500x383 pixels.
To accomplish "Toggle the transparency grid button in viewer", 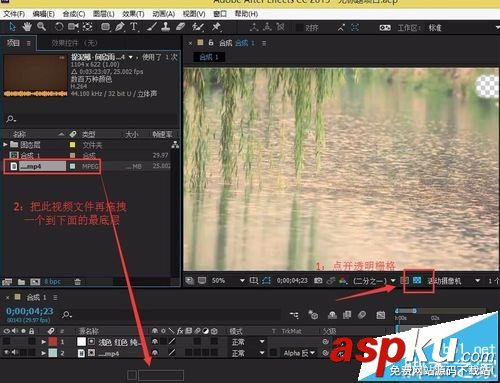I will [x=417, y=280].
